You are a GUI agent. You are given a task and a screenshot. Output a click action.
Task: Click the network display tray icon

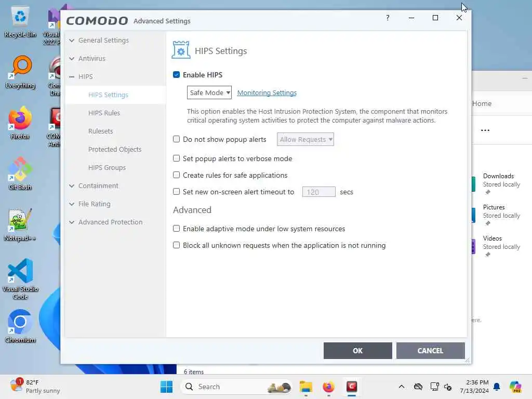click(x=435, y=387)
